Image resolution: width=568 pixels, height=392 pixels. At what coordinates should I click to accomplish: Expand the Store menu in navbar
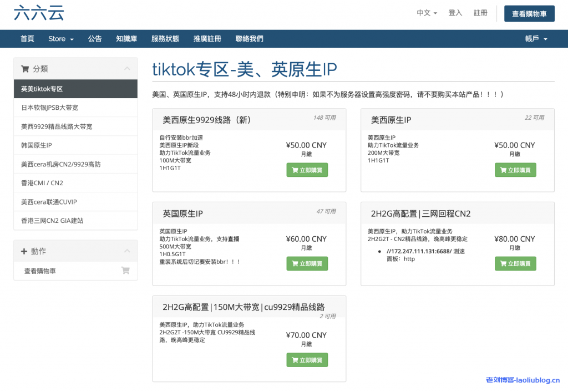pyautogui.click(x=60, y=39)
